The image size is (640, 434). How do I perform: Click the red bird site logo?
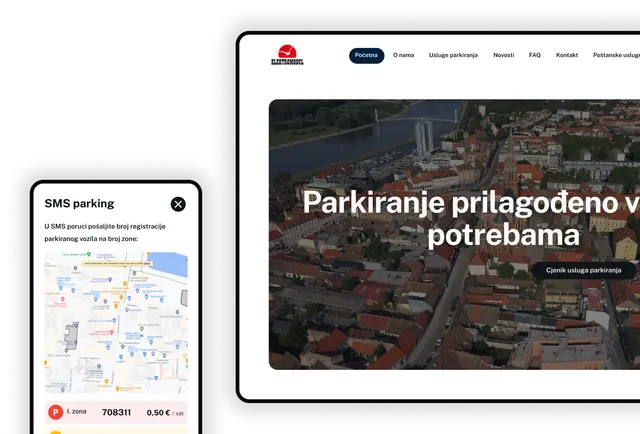click(287, 55)
